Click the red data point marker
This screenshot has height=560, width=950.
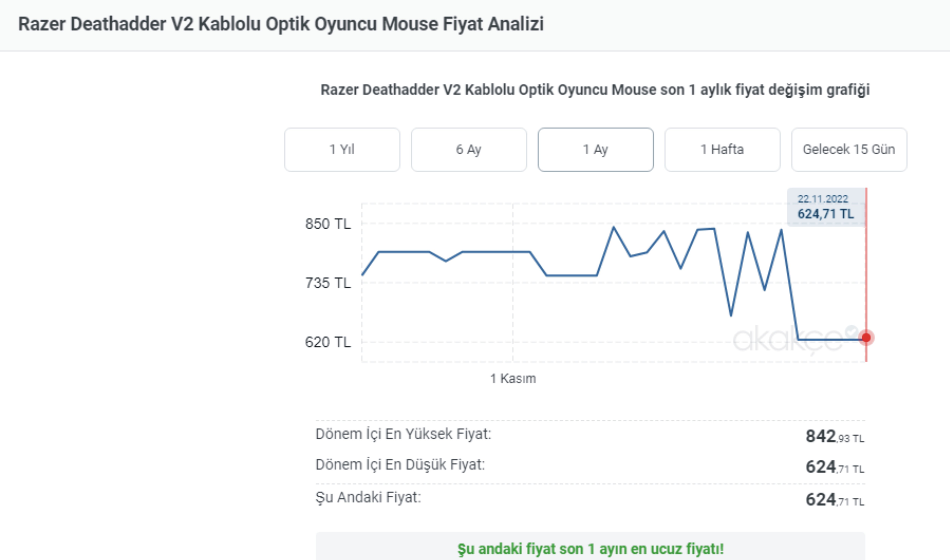click(866, 337)
